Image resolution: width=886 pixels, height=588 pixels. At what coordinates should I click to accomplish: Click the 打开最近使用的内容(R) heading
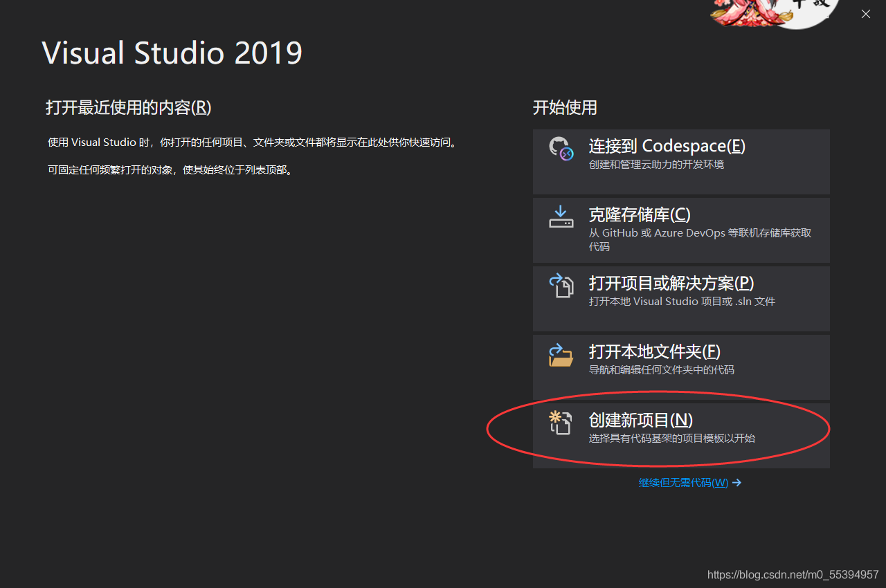(129, 108)
